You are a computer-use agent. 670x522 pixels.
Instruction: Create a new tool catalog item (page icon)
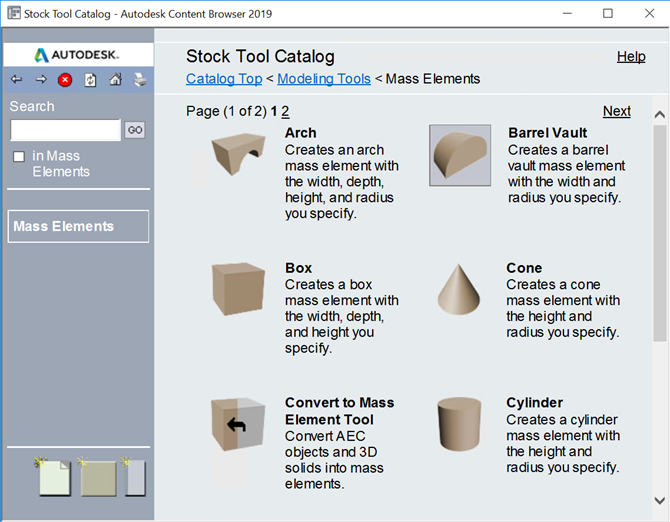(x=53, y=477)
